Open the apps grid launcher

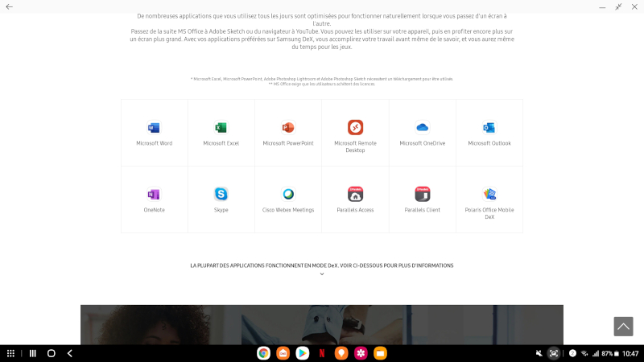10,353
